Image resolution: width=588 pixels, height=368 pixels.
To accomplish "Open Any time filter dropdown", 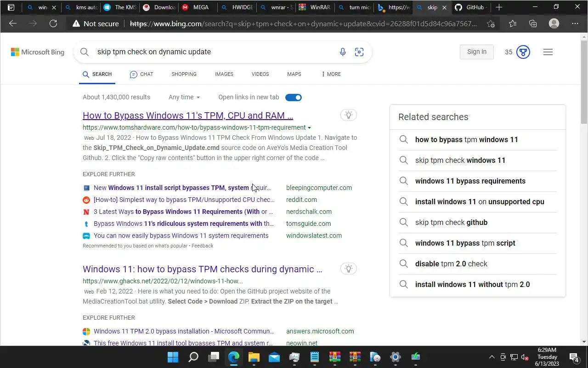I will (184, 97).
